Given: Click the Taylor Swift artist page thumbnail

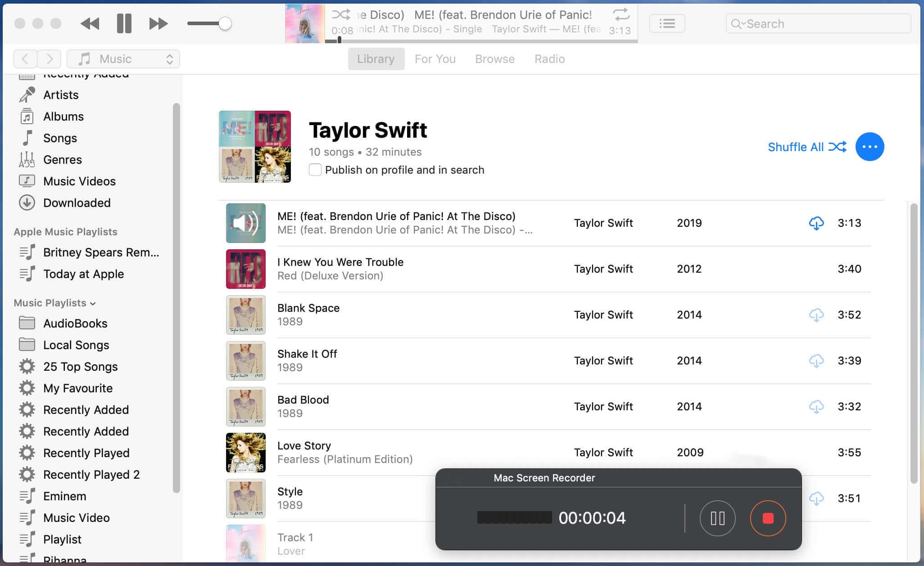Looking at the screenshot, I should click(x=254, y=146).
